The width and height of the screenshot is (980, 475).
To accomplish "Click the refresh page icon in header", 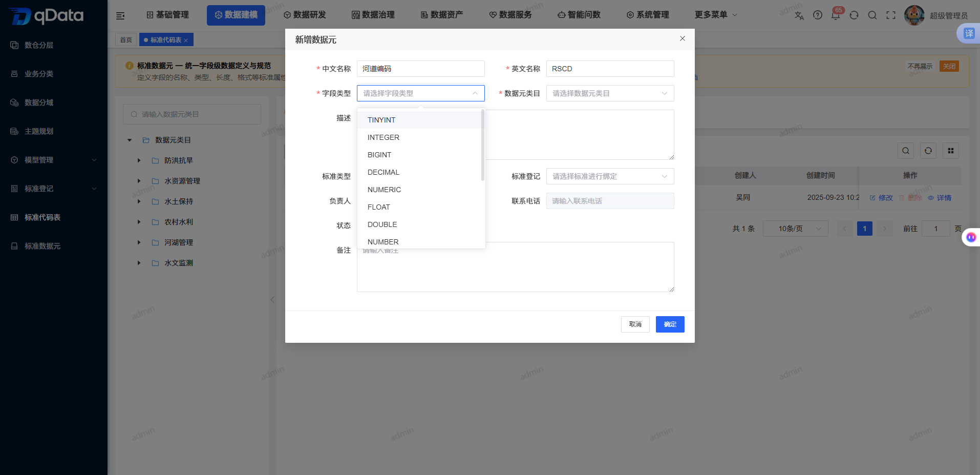I will [x=854, y=15].
